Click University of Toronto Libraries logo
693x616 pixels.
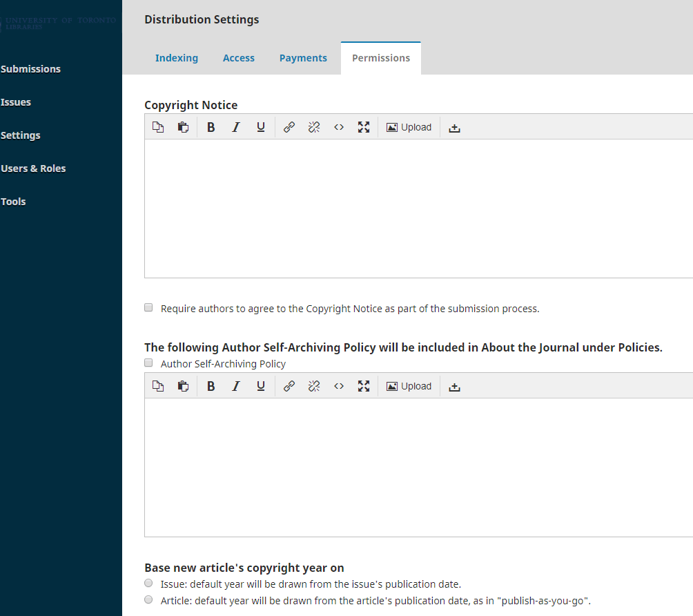pos(59,23)
